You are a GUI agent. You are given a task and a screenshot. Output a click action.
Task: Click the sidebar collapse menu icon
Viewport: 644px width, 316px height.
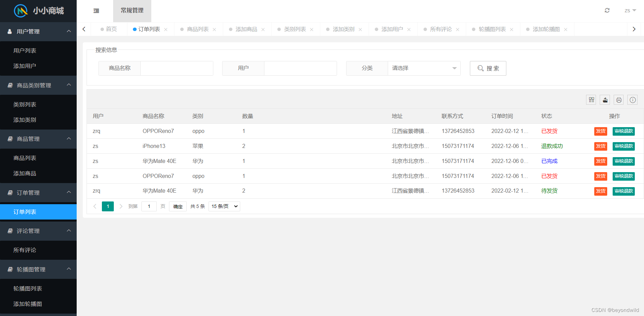click(96, 11)
